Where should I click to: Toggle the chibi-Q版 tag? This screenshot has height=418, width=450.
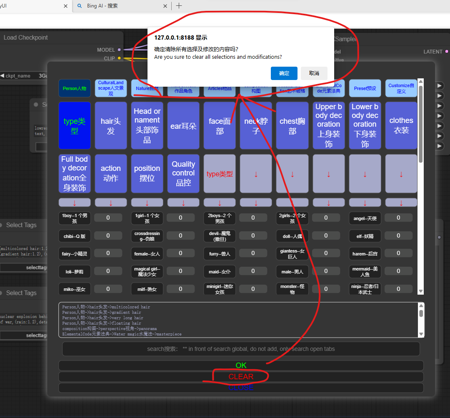pyautogui.click(x=75, y=236)
